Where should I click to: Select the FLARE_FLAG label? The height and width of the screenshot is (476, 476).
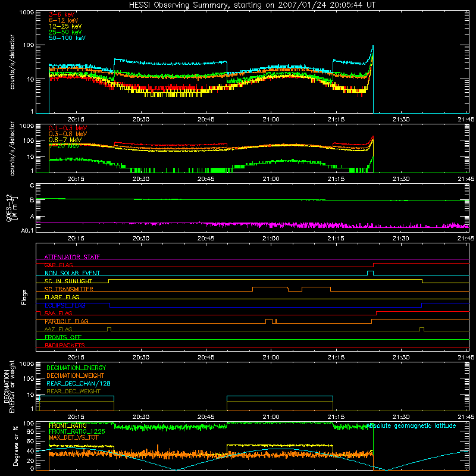[x=62, y=297]
